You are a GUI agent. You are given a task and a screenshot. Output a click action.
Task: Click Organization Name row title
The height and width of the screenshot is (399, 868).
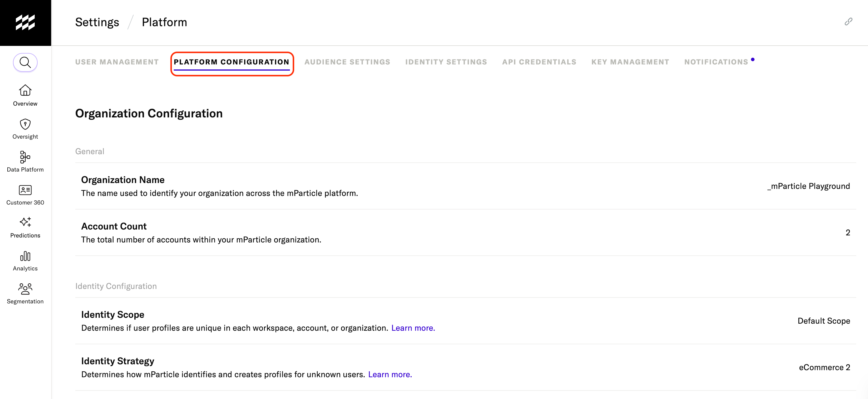point(123,180)
